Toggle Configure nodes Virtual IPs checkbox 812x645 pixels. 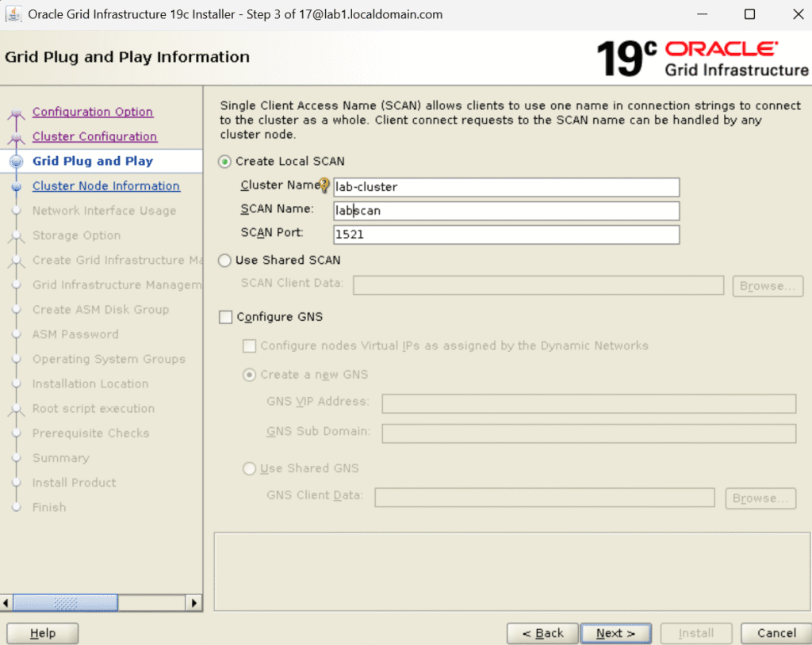249,345
